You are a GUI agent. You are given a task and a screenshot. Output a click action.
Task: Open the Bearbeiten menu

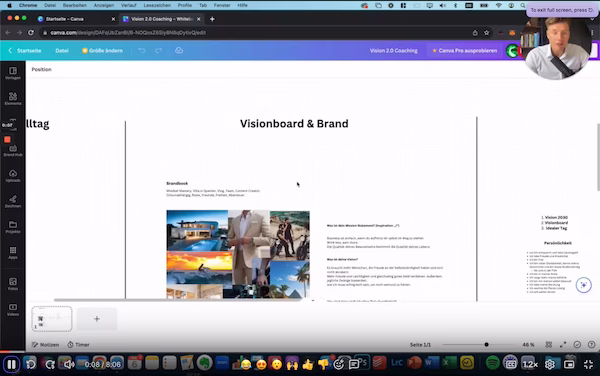tap(75, 5)
